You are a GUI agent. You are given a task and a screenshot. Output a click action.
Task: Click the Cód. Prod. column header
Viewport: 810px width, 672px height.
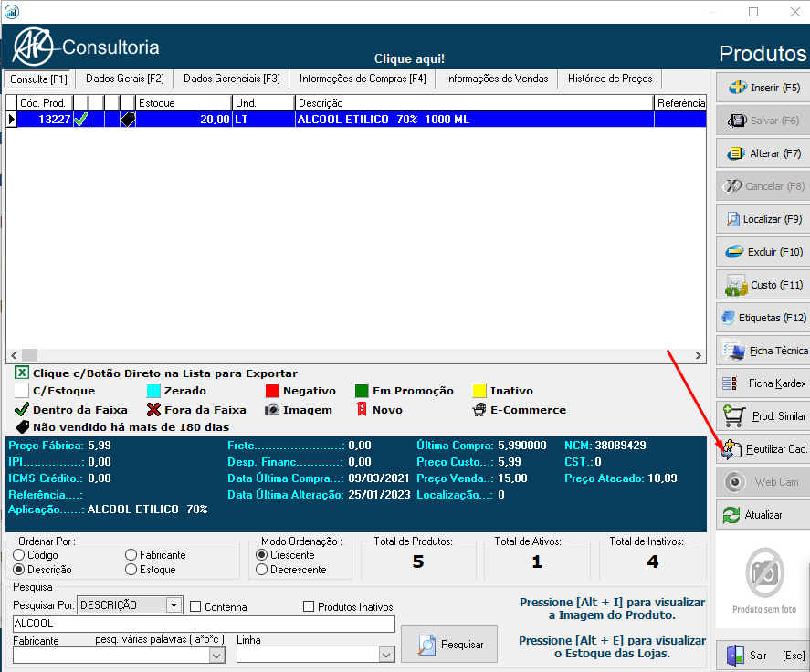coord(45,103)
